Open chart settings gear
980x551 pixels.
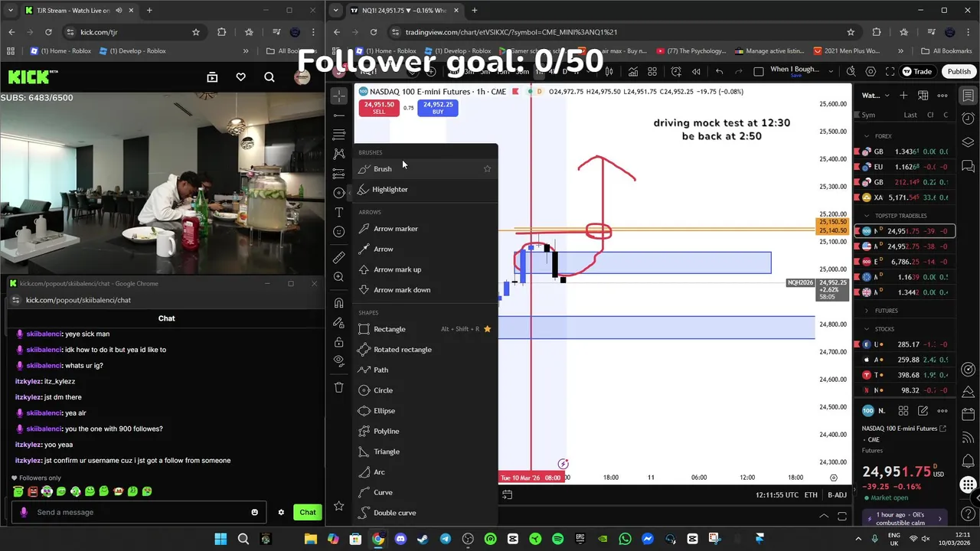point(871,71)
